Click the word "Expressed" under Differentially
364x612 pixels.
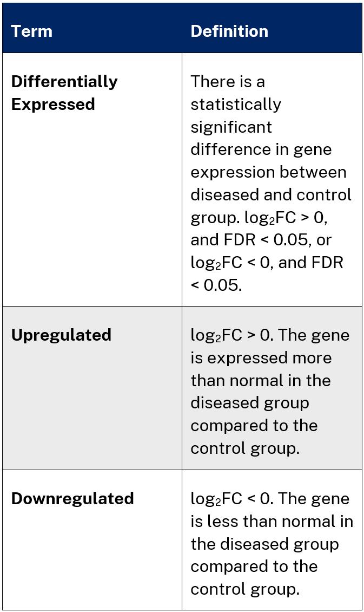pyautogui.click(x=52, y=104)
